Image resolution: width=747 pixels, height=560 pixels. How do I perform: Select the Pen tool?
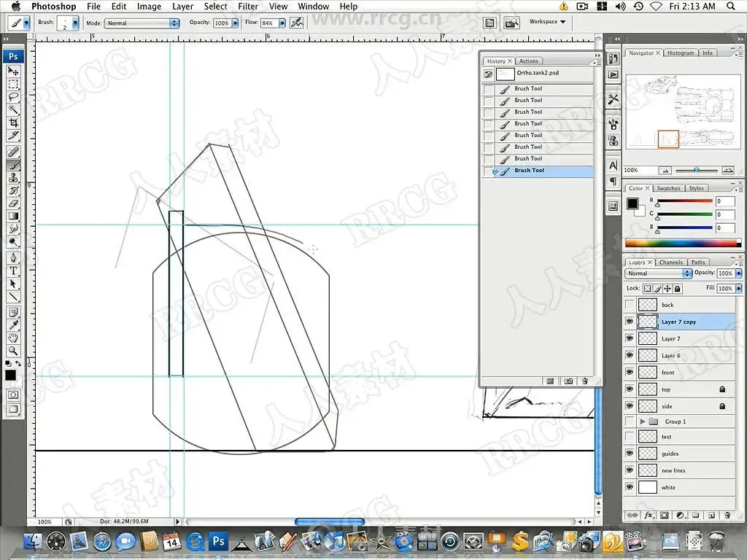tap(13, 258)
